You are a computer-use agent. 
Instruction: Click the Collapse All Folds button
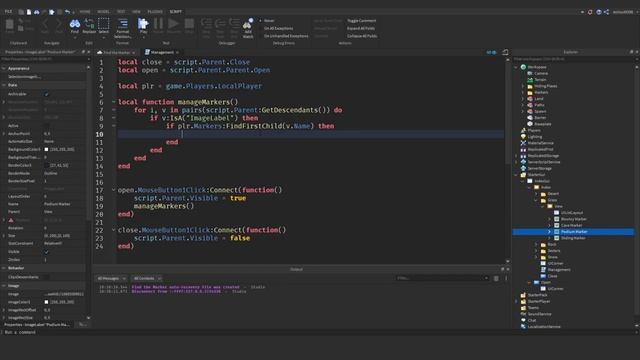[x=362, y=36]
